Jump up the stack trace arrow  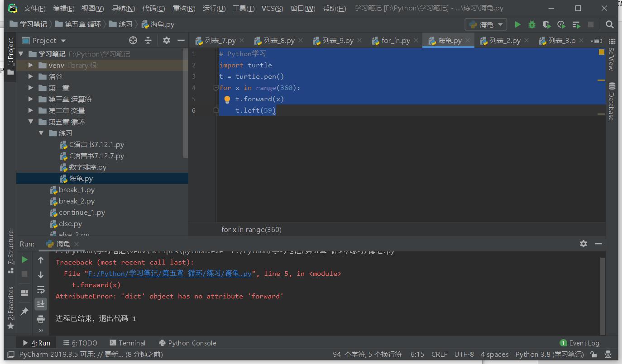[x=41, y=260]
